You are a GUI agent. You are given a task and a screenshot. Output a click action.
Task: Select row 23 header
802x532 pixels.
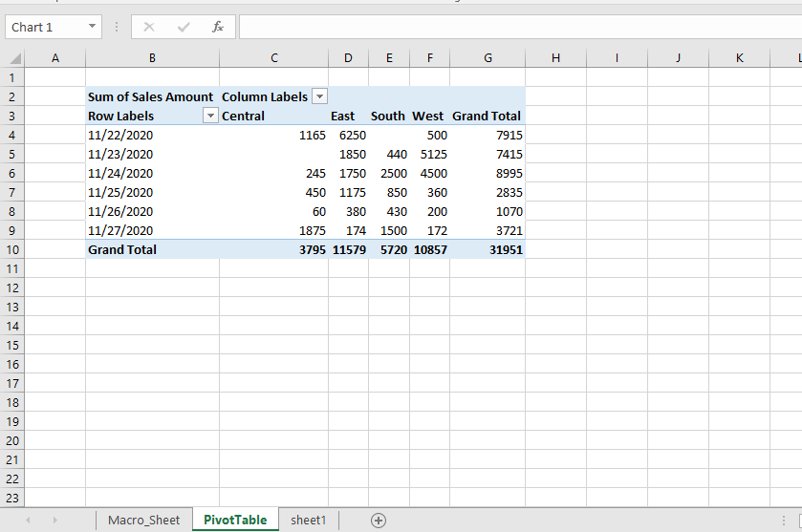[x=12, y=498]
